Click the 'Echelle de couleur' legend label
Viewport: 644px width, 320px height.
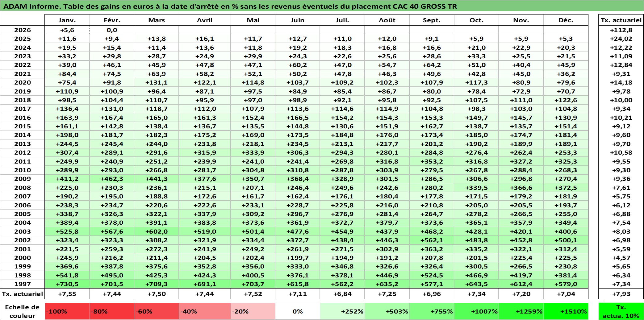pyautogui.click(x=23, y=311)
